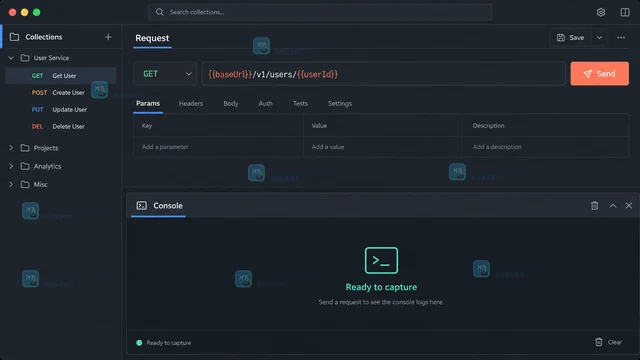
Task: Open the Save options dropdown arrow
Action: (599, 38)
